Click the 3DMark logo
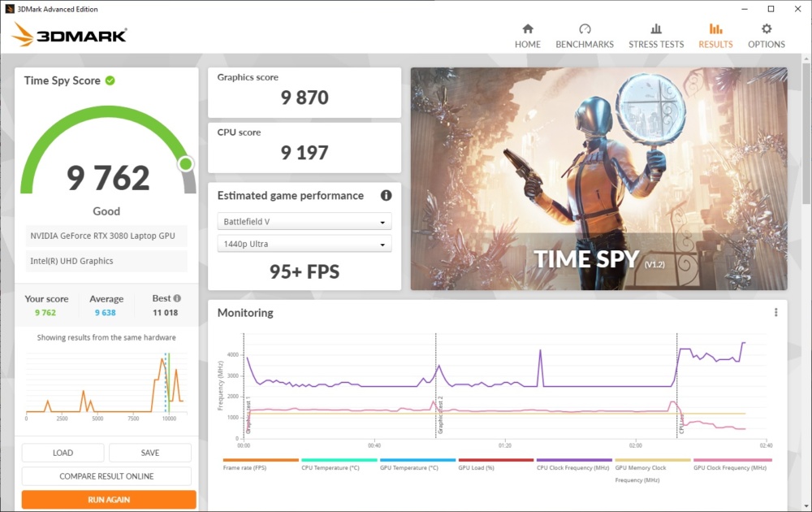Screen dimensions: 812x512 [69, 35]
